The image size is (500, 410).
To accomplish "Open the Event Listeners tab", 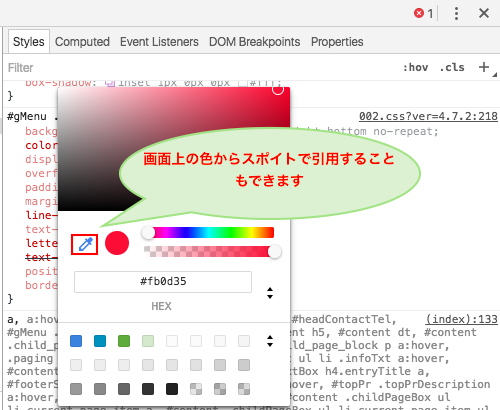I will click(x=159, y=42).
